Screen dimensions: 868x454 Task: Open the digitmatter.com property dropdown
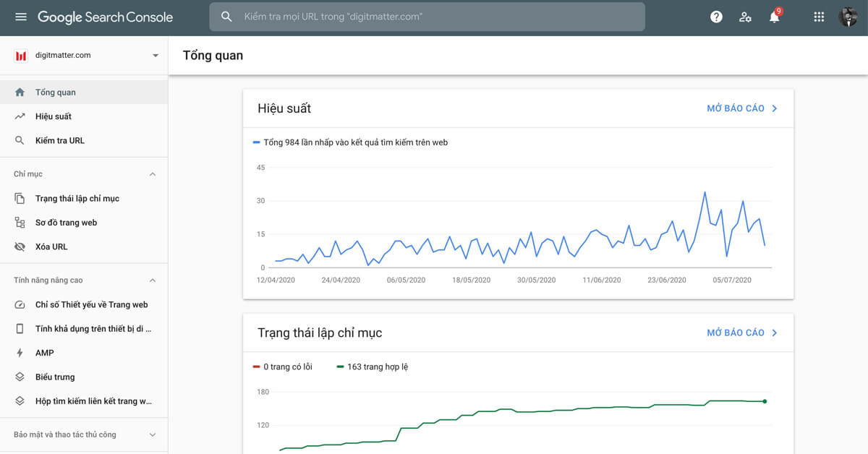[x=155, y=56]
